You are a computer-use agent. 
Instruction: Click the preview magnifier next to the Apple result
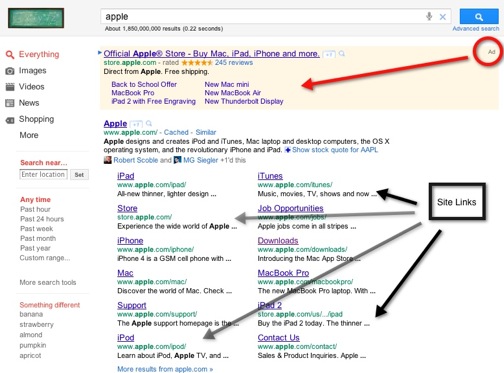[x=149, y=124]
